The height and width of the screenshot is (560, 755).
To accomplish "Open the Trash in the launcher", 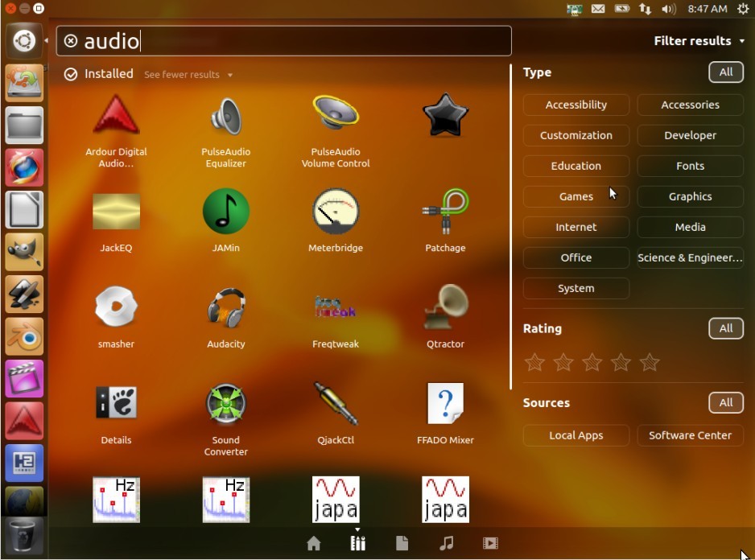I will (24, 537).
